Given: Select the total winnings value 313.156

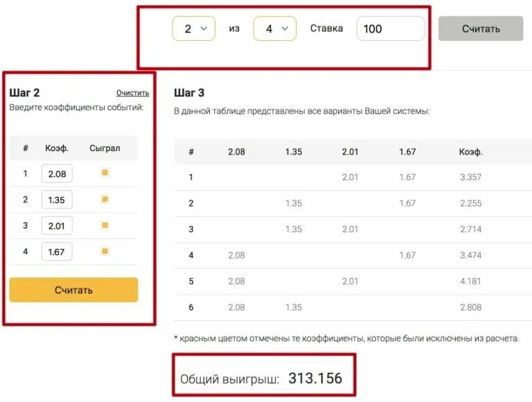Looking at the screenshot, I should (x=315, y=378).
